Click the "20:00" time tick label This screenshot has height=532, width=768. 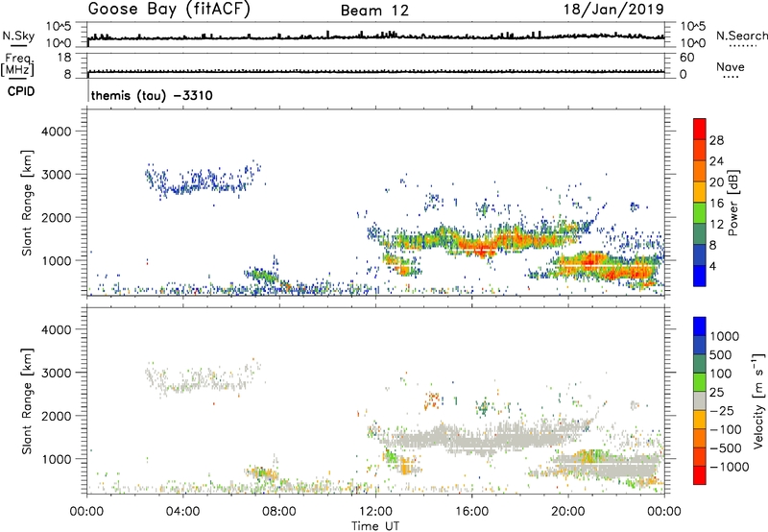point(568,512)
